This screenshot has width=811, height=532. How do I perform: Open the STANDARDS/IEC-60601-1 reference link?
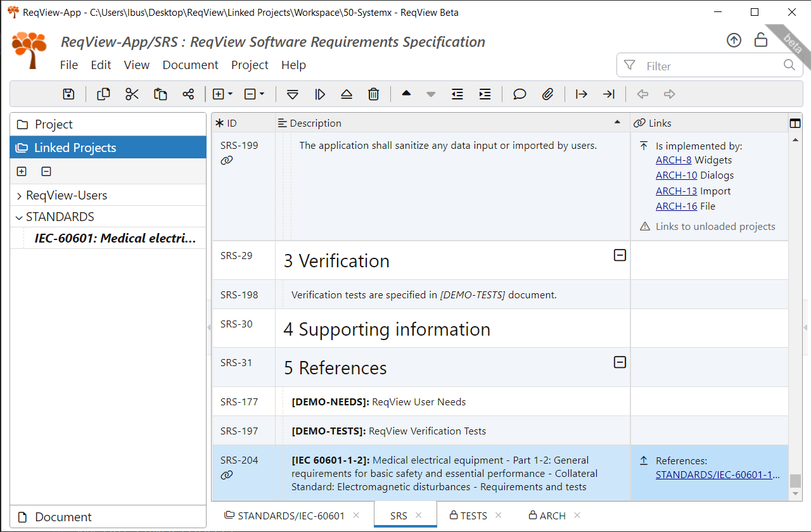[x=715, y=474]
